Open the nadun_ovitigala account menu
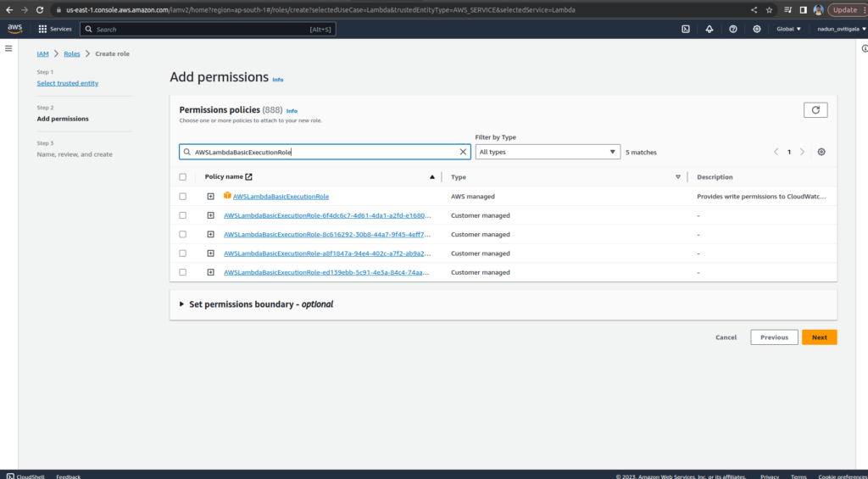 tap(842, 29)
